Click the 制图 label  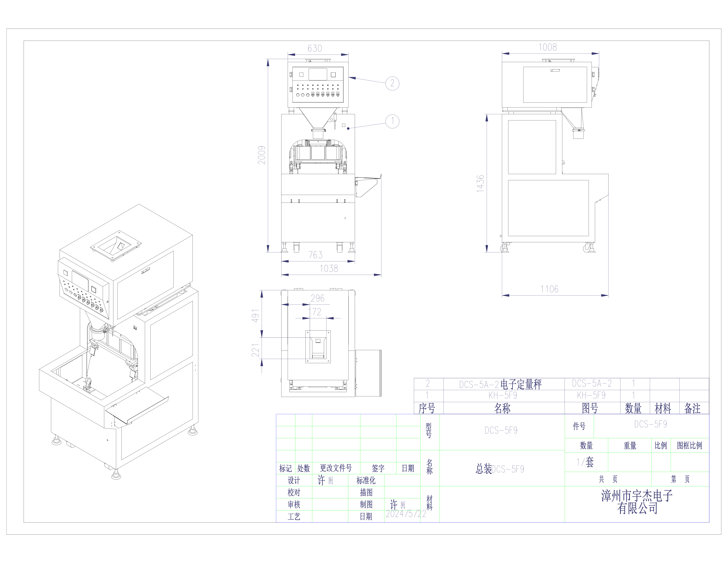(x=366, y=505)
